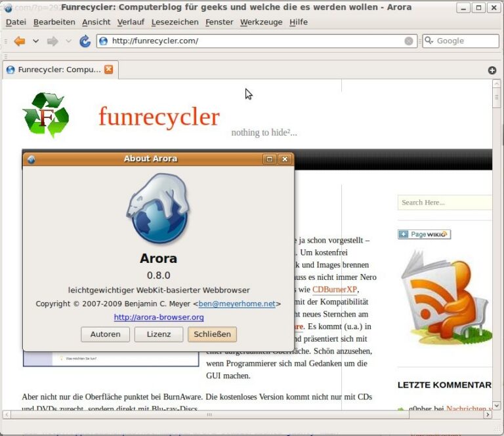Image resolution: width=504 pixels, height=436 pixels.
Task: Click the LETZTE KOMMENTAR heading
Action: [444, 385]
